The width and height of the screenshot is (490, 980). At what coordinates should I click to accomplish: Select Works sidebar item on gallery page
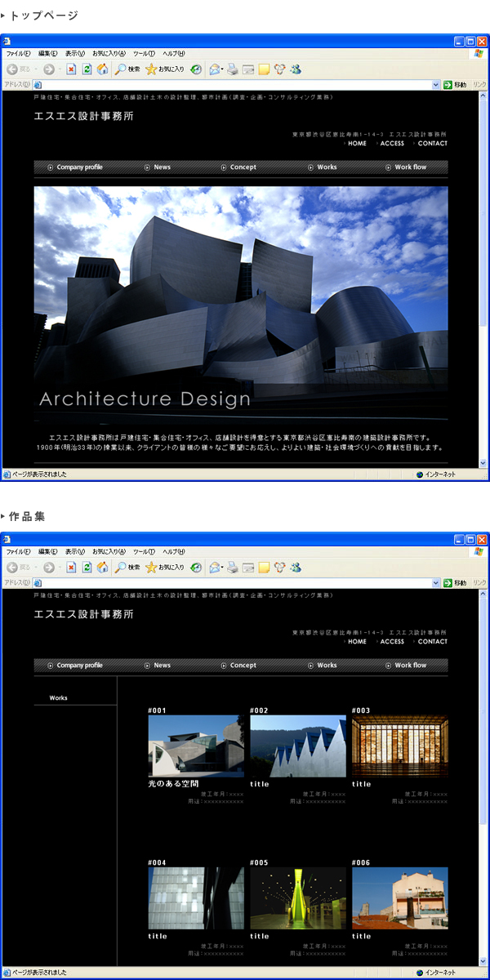coord(59,698)
